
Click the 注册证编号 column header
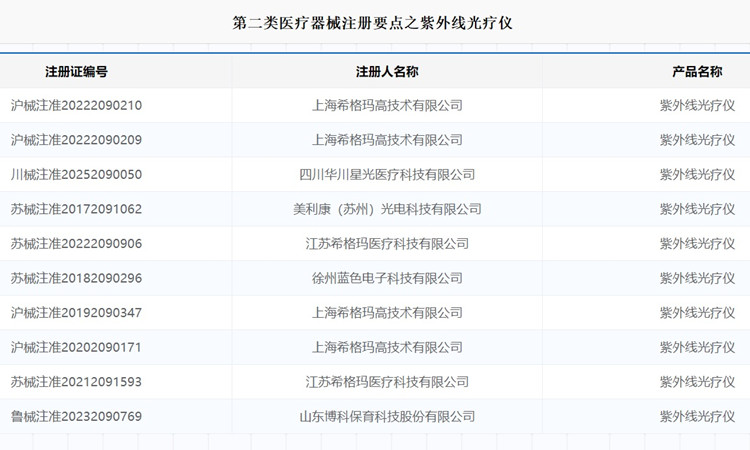point(77,72)
